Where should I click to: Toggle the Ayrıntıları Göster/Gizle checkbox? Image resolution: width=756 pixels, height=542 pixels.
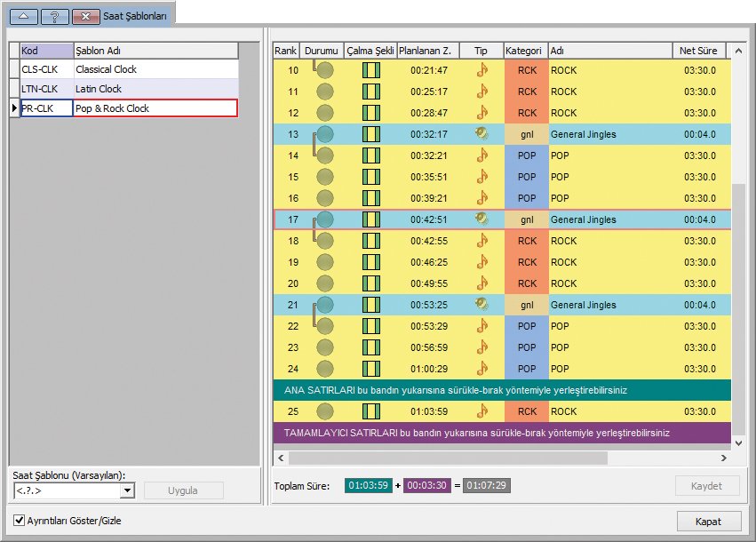pos(19,521)
